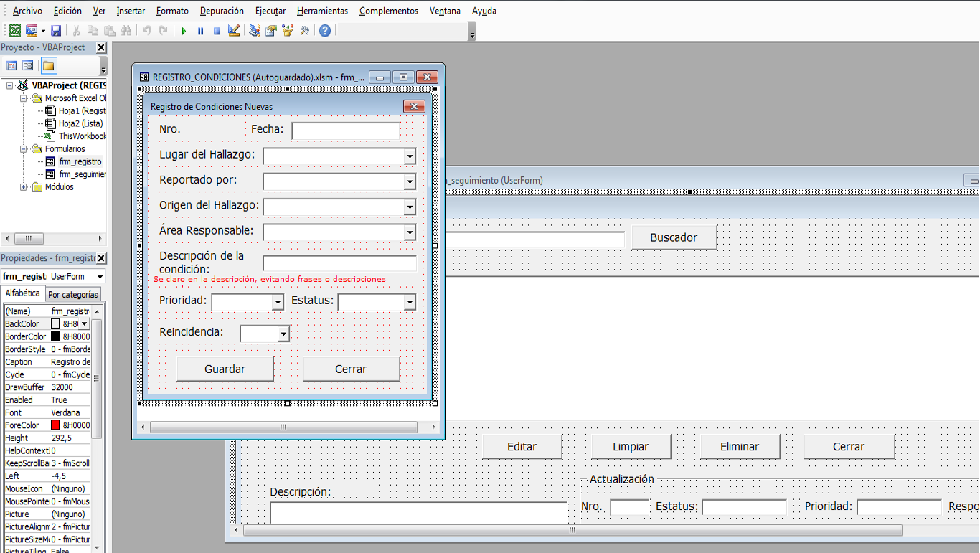Image resolution: width=980 pixels, height=553 pixels.
Task: Click the View Object icon in Project panel
Action: coord(27,66)
